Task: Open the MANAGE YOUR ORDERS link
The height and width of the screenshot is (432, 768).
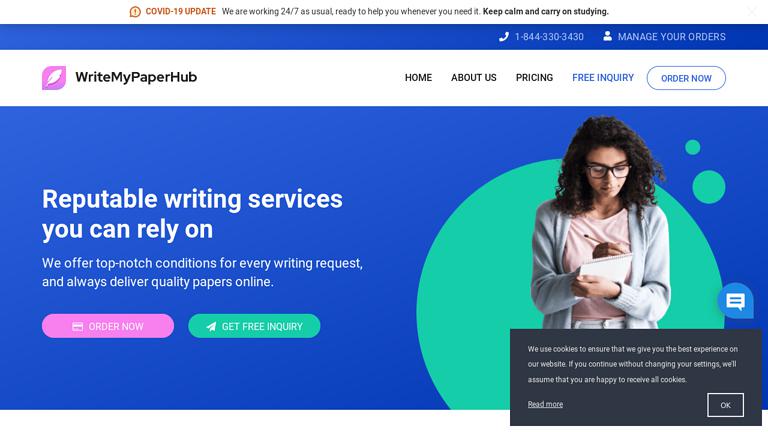Action: pos(672,37)
